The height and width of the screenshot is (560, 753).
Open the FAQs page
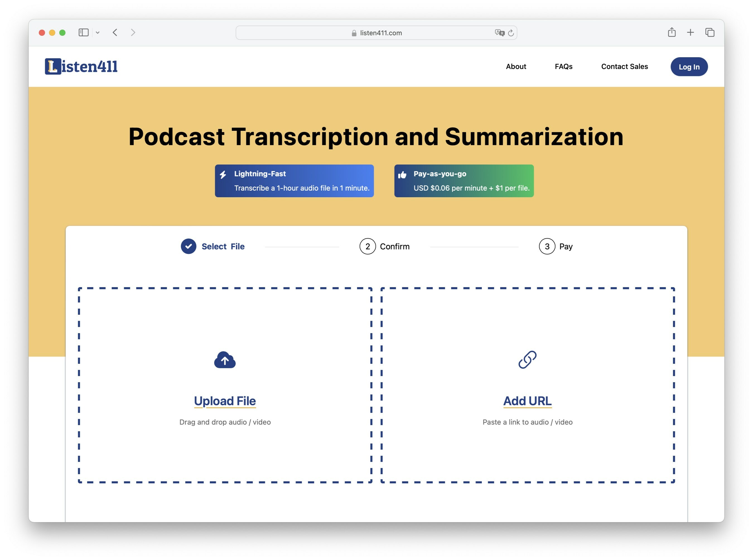point(563,66)
